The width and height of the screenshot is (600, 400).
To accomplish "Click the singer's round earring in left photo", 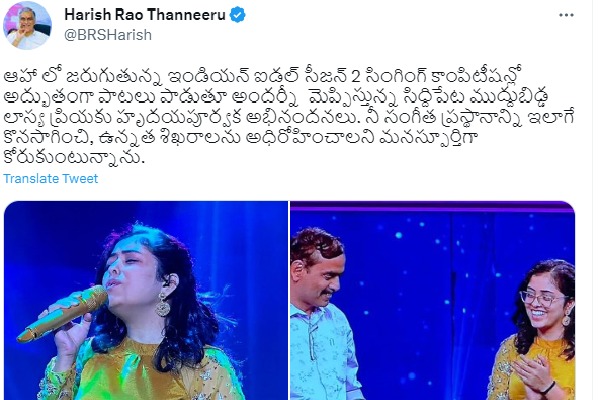I will (163, 305).
